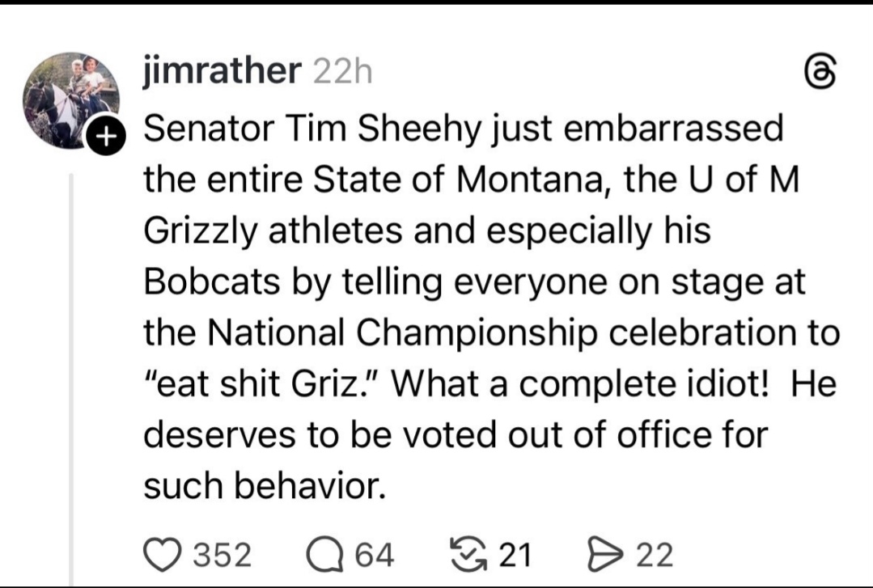Open jimrather's profile picture
The image size is (873, 588).
click(x=71, y=99)
